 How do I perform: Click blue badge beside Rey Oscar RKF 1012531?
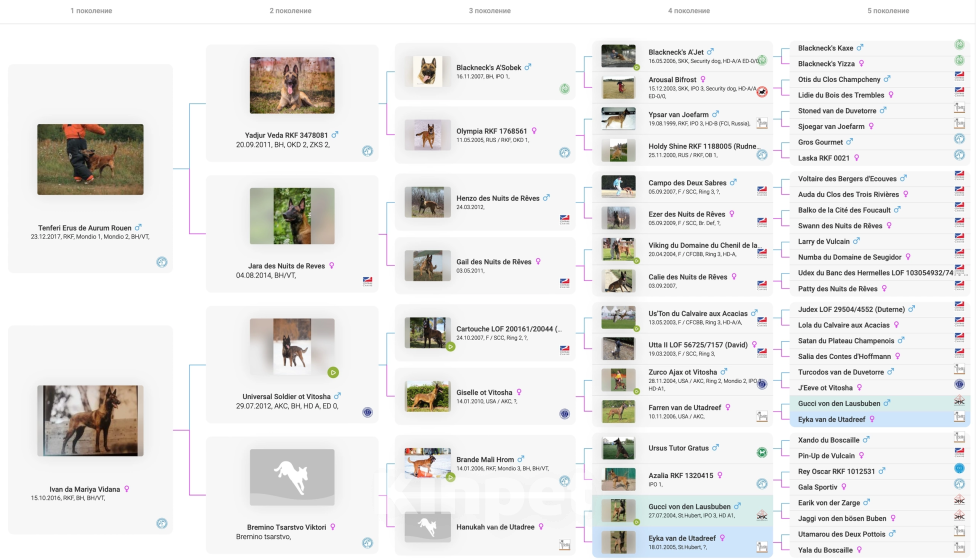point(960,468)
